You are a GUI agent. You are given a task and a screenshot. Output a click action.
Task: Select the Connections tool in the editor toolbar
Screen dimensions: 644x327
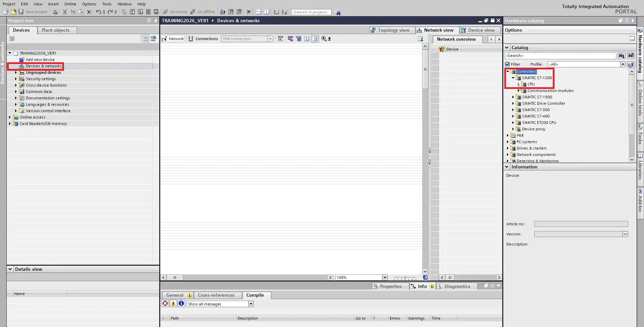tap(203, 38)
